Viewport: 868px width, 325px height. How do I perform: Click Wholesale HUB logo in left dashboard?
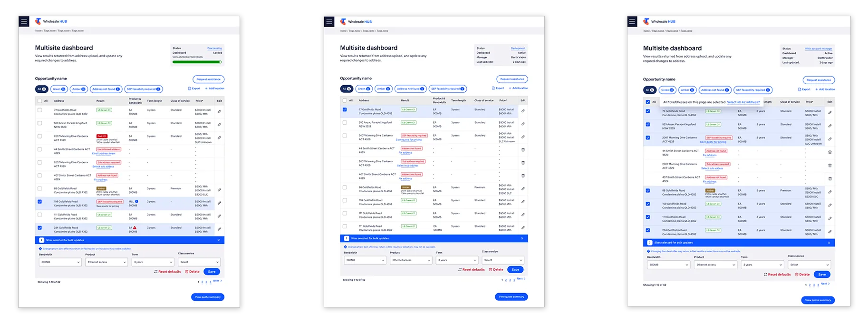51,21
